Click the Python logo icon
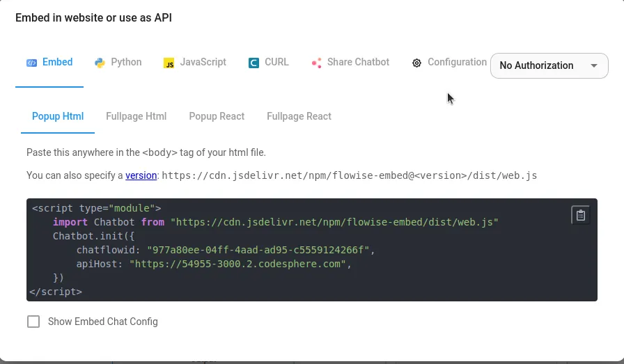 100,63
